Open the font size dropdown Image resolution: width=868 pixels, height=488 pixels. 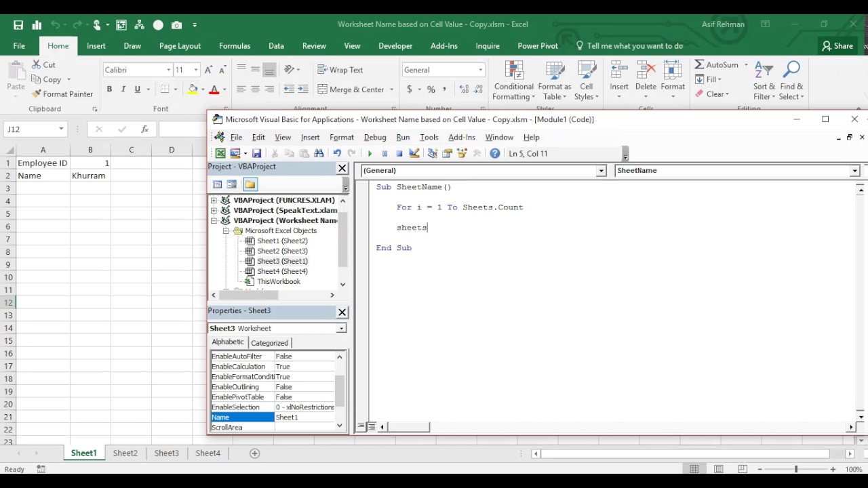(x=196, y=70)
